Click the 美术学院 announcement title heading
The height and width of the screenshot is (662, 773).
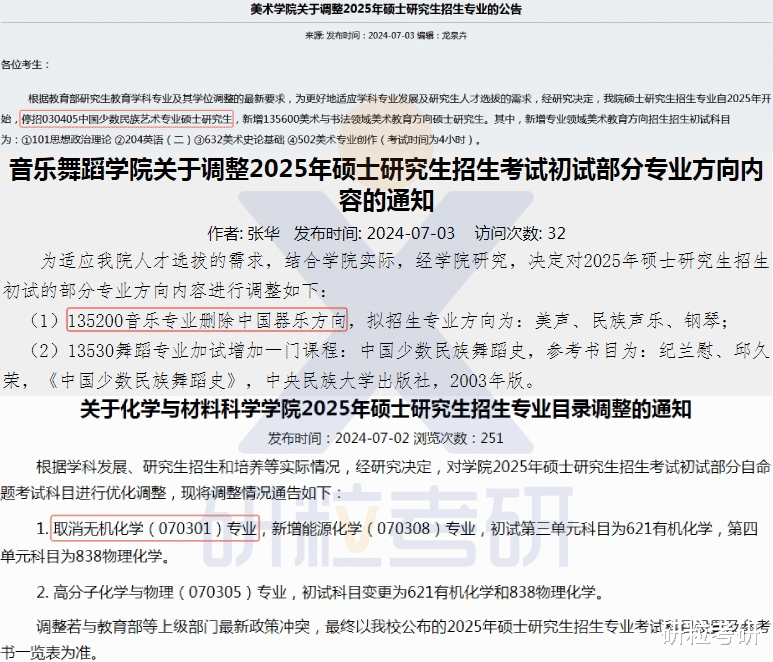(386, 9)
